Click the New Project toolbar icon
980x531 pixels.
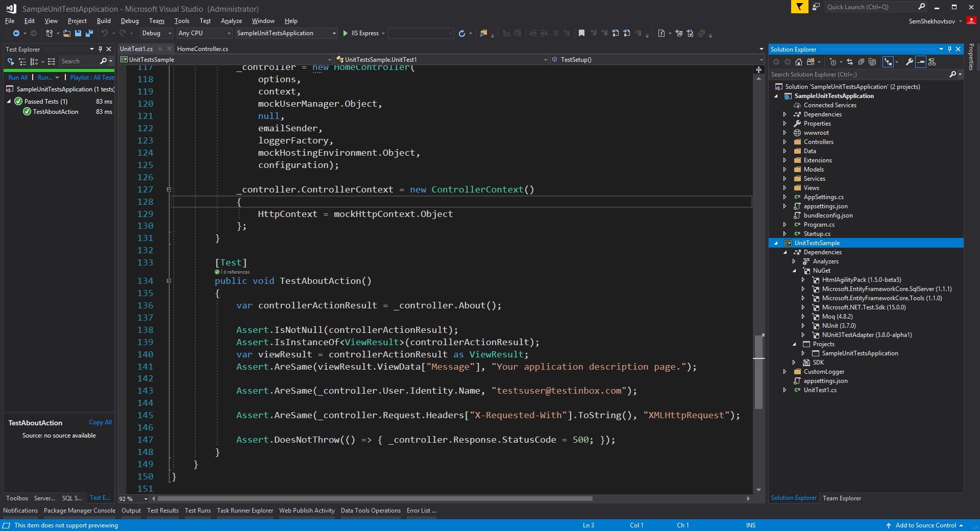click(49, 33)
